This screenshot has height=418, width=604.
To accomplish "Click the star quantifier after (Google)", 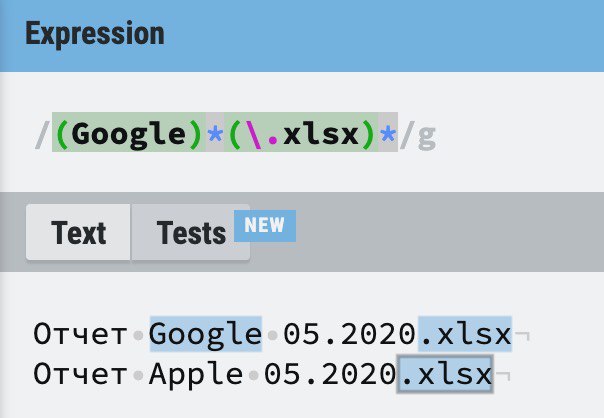I will (x=215, y=132).
